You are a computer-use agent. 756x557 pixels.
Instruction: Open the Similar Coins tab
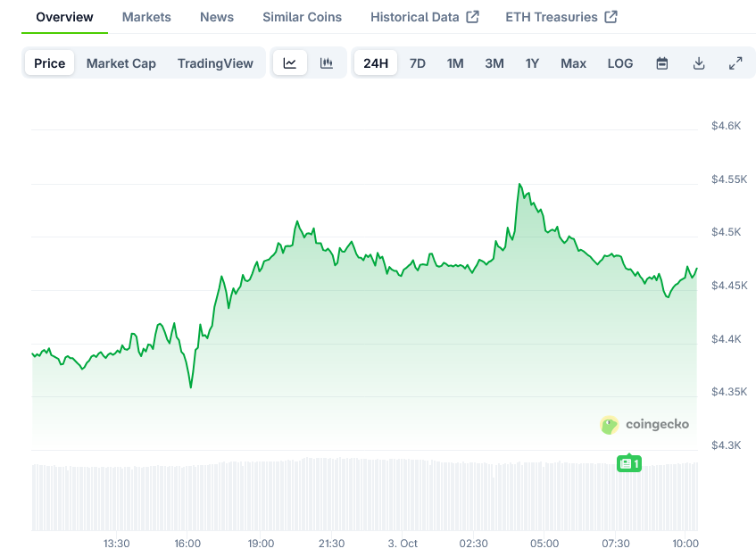[x=301, y=16]
